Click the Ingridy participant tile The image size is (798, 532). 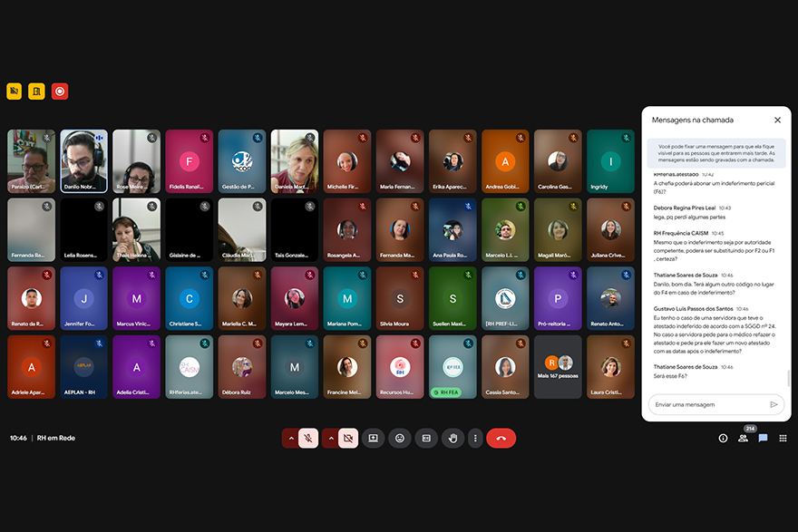tap(610, 161)
